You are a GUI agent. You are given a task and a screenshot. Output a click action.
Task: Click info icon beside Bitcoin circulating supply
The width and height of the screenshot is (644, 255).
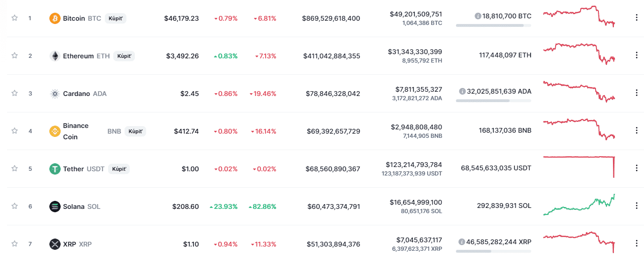click(x=478, y=16)
